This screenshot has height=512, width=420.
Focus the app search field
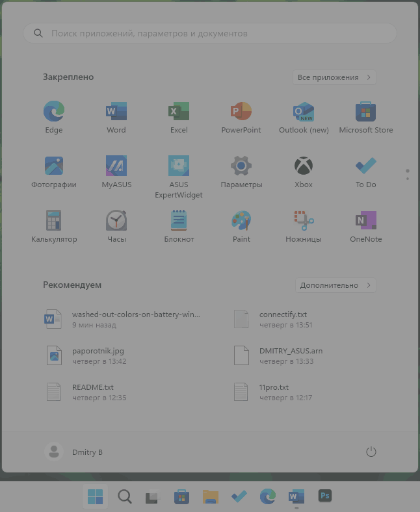210,33
